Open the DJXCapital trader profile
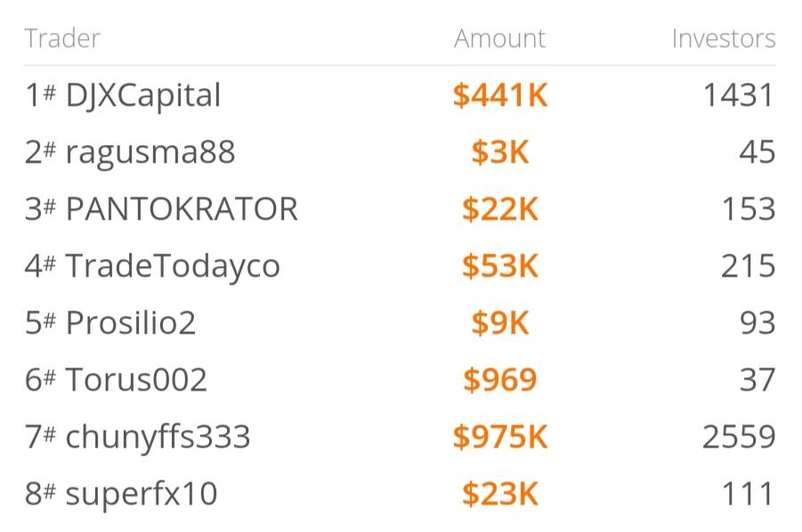 click(x=142, y=95)
